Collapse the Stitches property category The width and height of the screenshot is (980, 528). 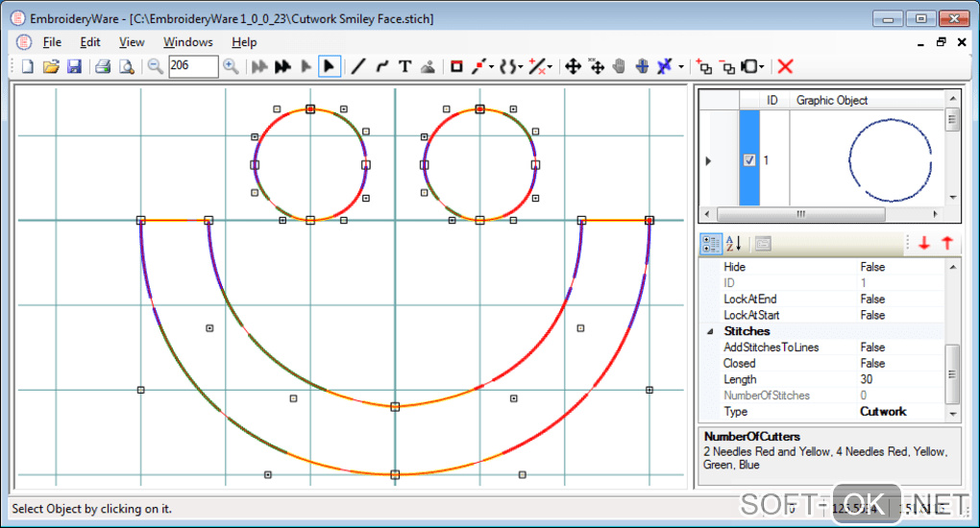(710, 331)
